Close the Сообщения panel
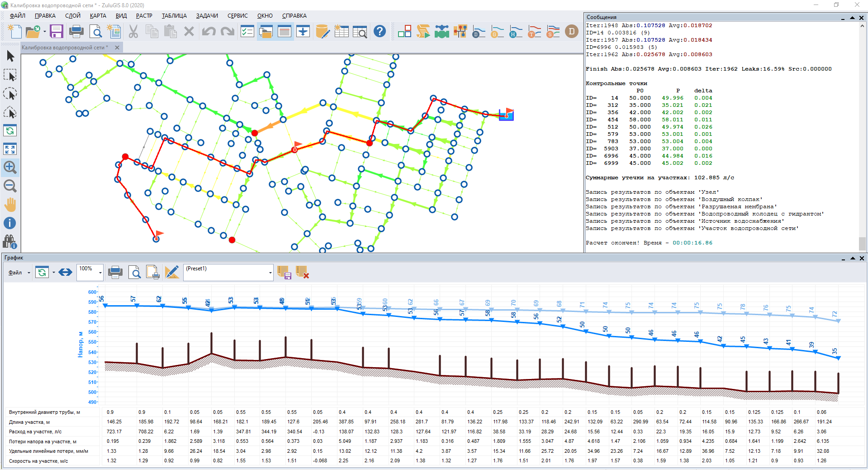The height and width of the screenshot is (470, 868). (861, 18)
